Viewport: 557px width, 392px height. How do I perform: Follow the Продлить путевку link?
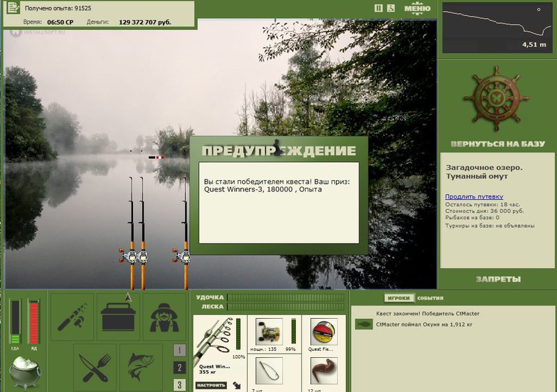coord(474,196)
